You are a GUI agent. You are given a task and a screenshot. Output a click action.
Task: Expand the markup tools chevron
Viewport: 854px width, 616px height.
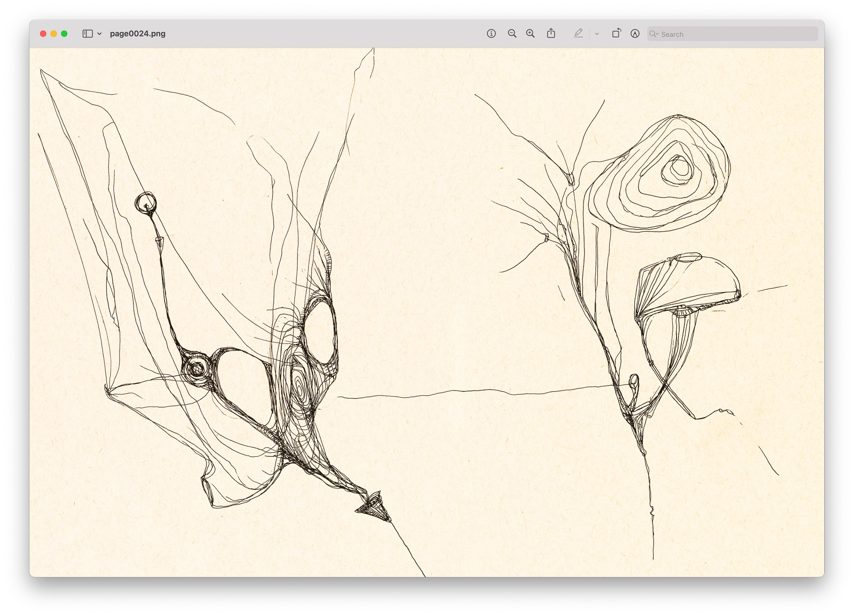pos(597,33)
